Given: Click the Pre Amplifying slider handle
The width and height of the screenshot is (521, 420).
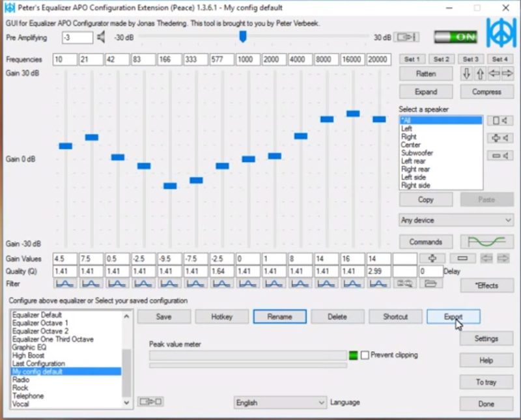Looking at the screenshot, I should pyautogui.click(x=242, y=36).
